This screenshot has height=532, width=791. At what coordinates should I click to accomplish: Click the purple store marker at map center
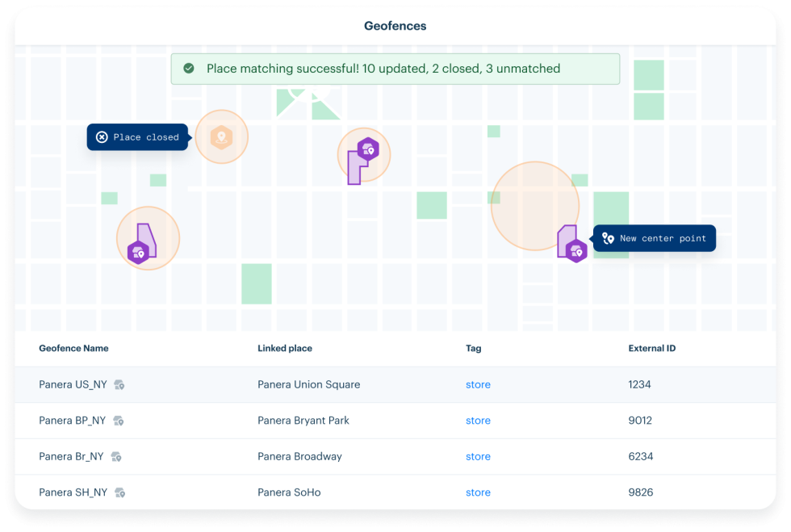pyautogui.click(x=368, y=149)
